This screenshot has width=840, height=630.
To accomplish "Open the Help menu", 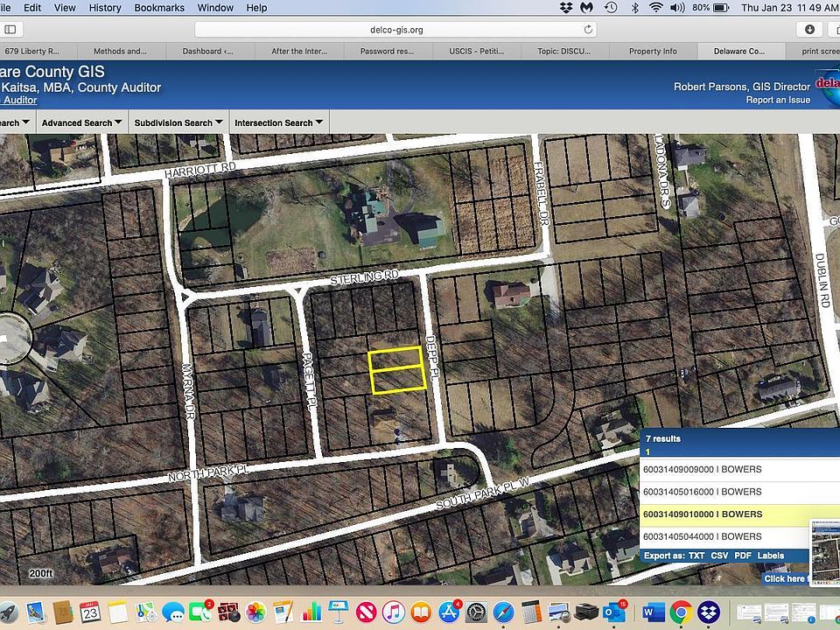I will coord(256,8).
